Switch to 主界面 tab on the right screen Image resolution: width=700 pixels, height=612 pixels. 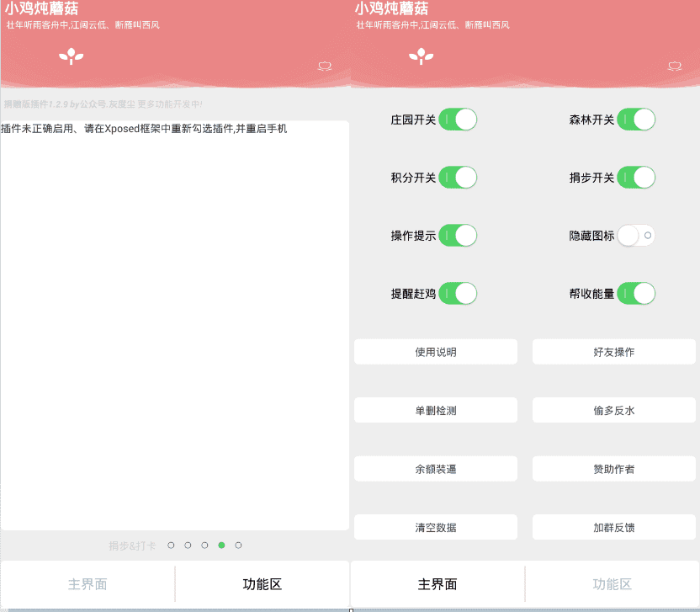[x=437, y=584]
